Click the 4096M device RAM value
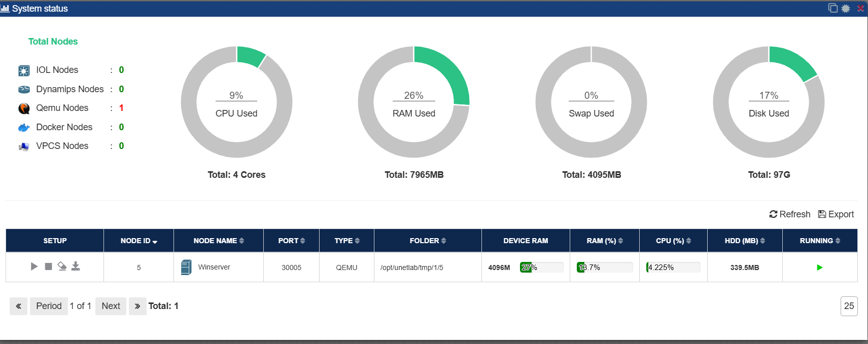868x344 pixels. [499, 267]
